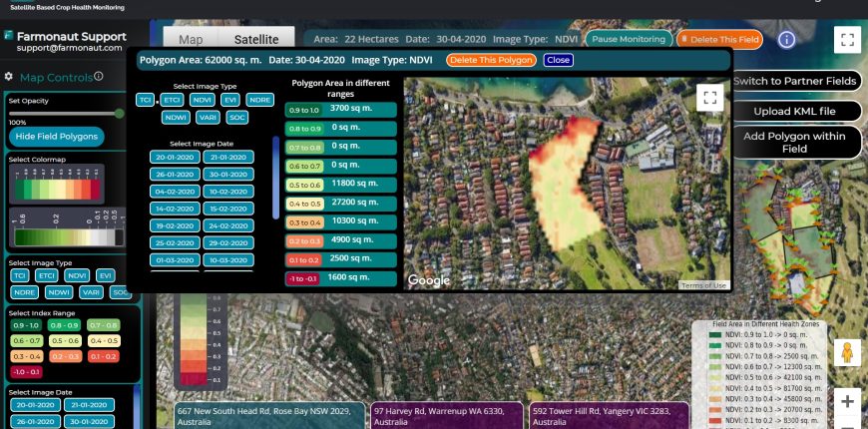This screenshot has width=868, height=429.
Task: Pick popup date 01-03-2020
Action: (x=175, y=260)
